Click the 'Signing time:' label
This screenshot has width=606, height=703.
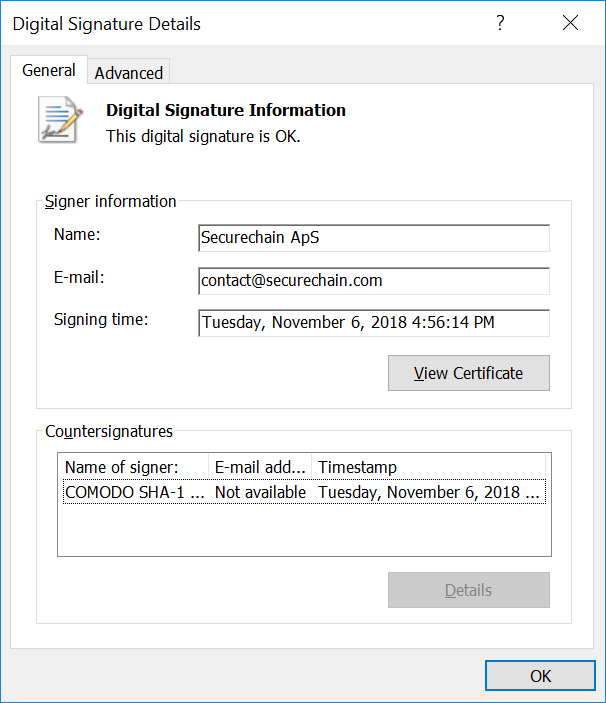(101, 320)
